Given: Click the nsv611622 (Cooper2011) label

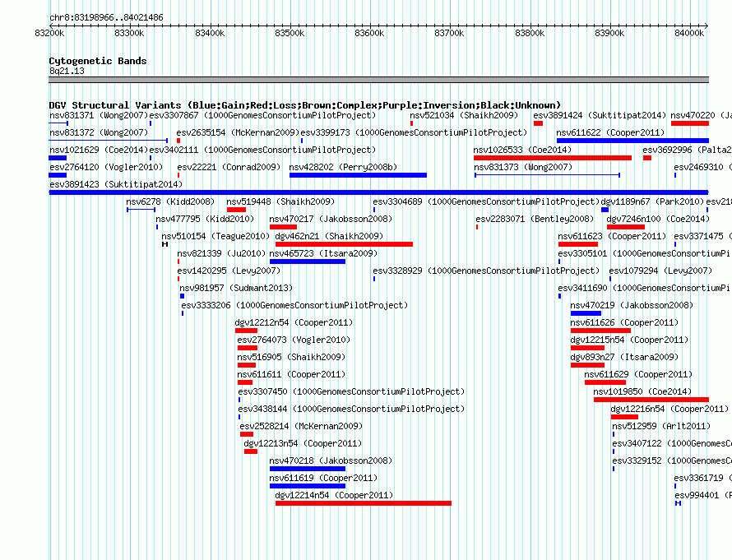Looking at the screenshot, I should [610, 132].
